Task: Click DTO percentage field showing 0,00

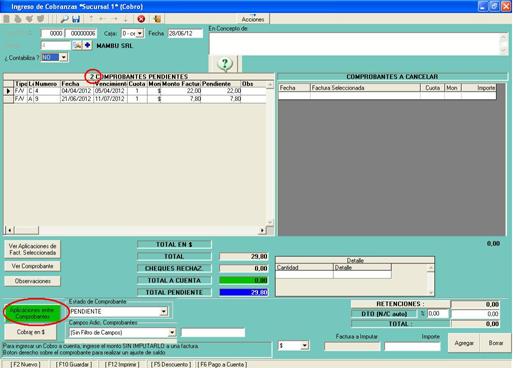Action: click(438, 314)
